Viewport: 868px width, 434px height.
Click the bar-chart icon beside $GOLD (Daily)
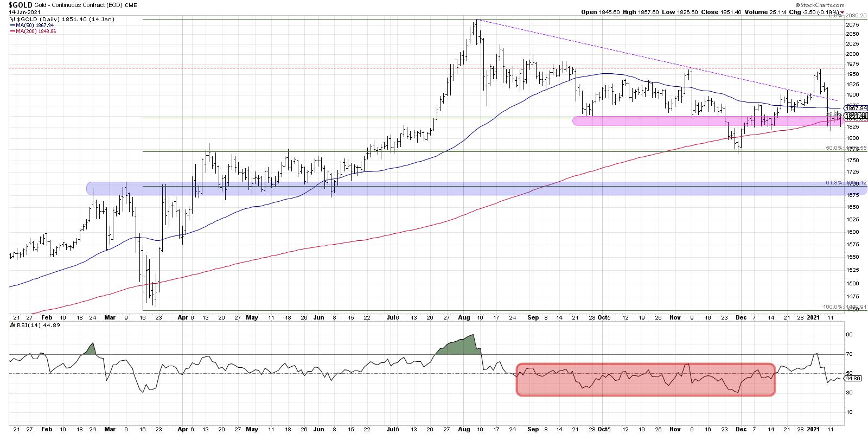point(12,19)
